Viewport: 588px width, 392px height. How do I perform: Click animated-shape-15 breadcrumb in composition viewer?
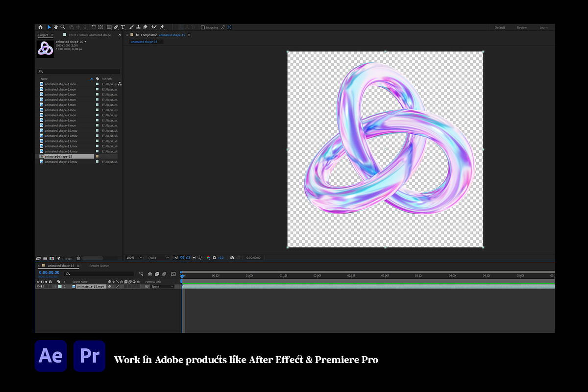144,42
